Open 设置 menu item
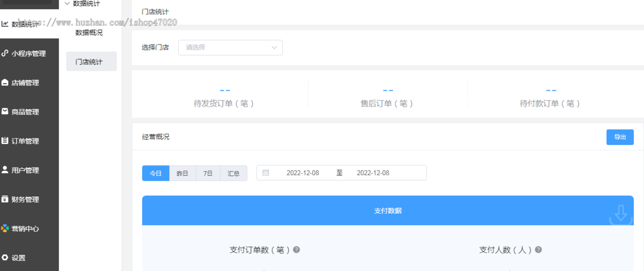644x271 pixels. click(x=30, y=258)
